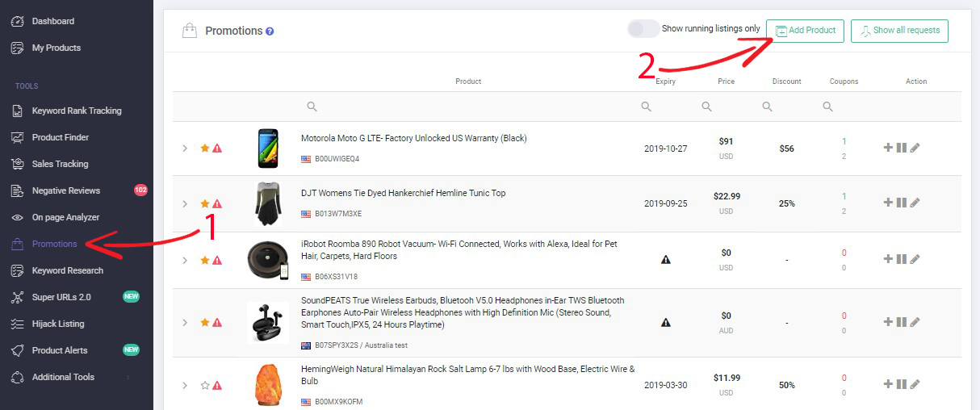980x410 pixels.
Task: Click the Super URLs 2.0 icon
Action: (x=17, y=297)
